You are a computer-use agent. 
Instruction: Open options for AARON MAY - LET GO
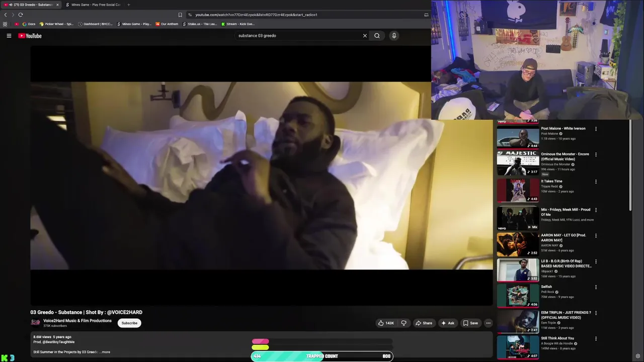(x=596, y=235)
